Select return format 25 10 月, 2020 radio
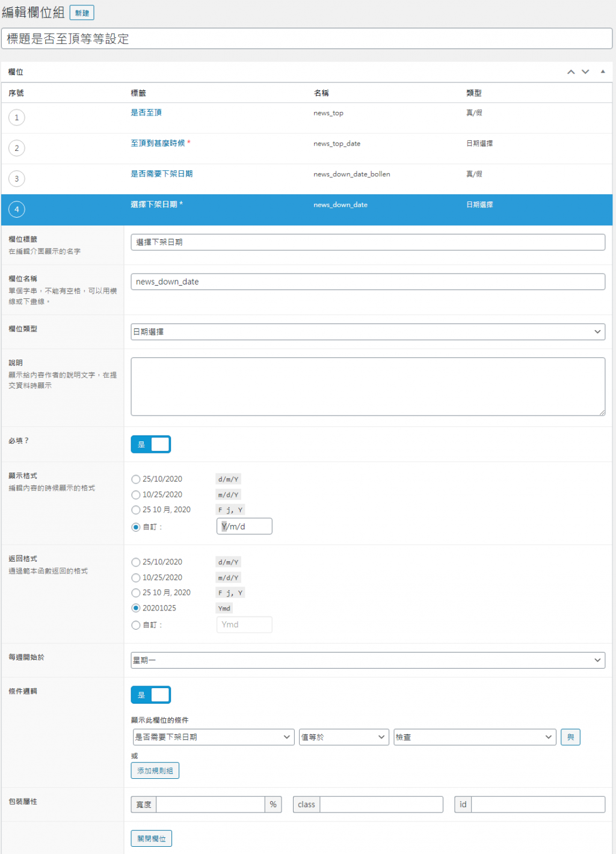The image size is (616, 854). pos(136,593)
